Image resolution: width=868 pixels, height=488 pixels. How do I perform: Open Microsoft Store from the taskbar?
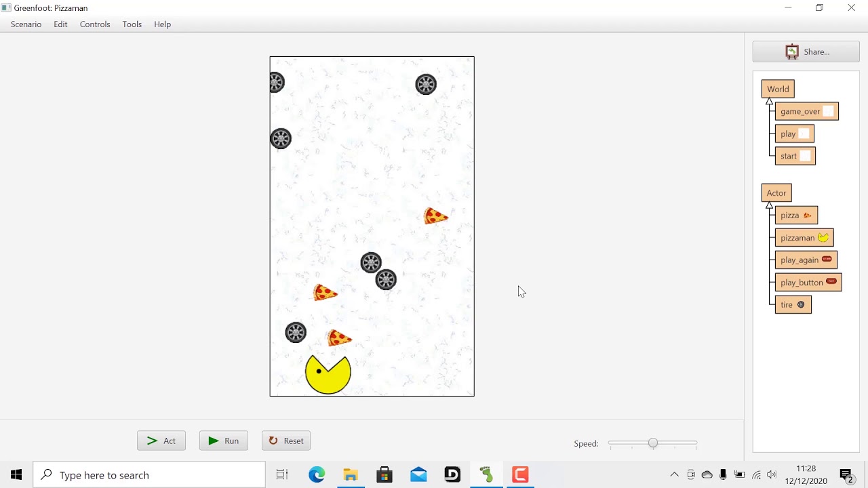pyautogui.click(x=384, y=475)
